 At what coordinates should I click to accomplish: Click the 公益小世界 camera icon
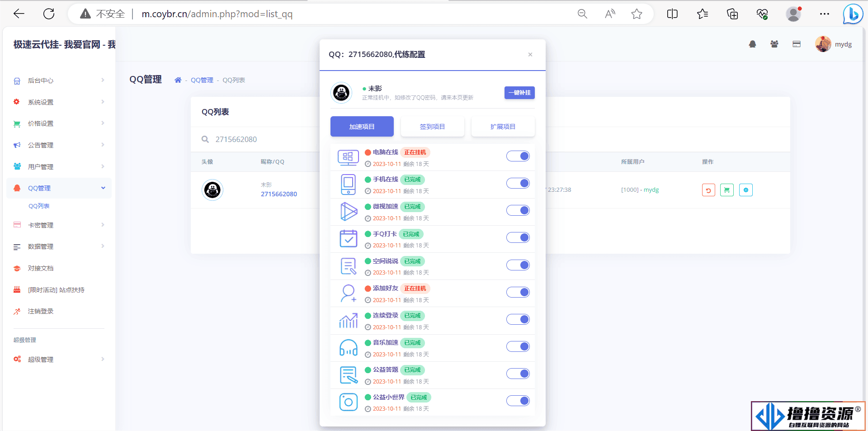coord(349,402)
